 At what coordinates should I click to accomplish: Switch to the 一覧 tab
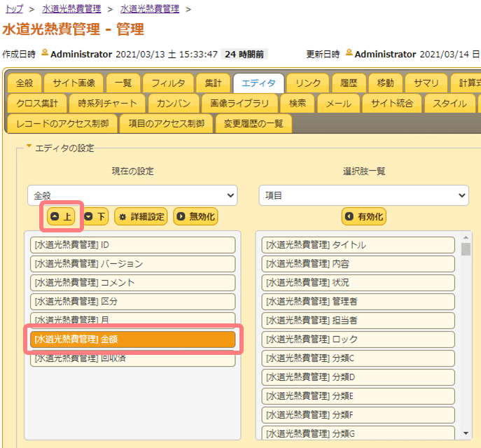pyautogui.click(x=123, y=83)
